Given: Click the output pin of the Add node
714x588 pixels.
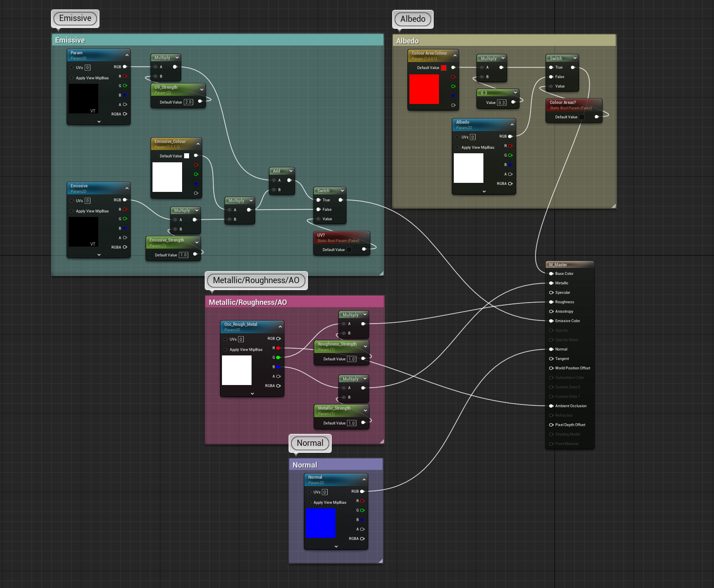Looking at the screenshot, I should pos(289,180).
